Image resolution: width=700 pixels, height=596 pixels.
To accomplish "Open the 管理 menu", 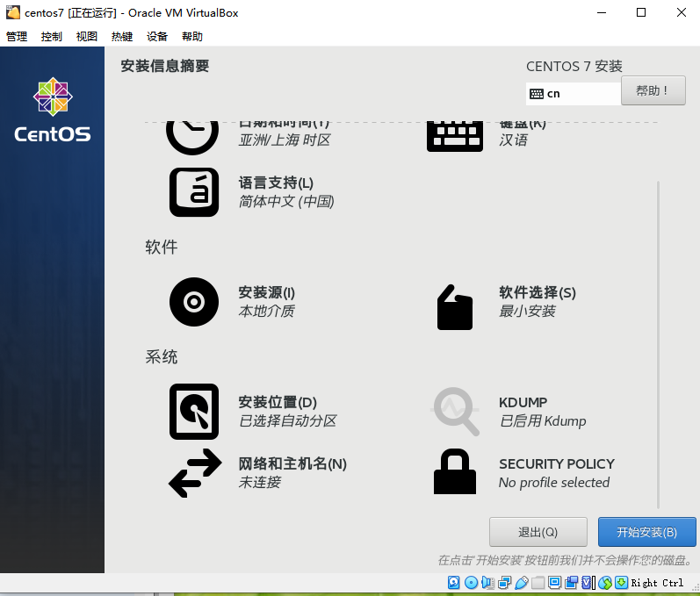I will (17, 36).
